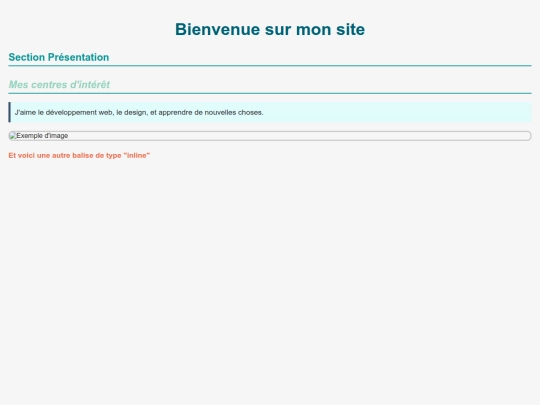Screen dimensions: 540x405
Task: Click the broken image icon before "Exemple d'image"
Action: (x=13, y=136)
